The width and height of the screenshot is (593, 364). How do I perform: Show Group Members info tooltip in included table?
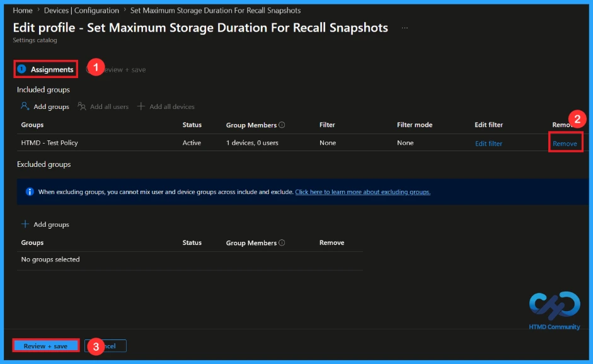(x=282, y=125)
